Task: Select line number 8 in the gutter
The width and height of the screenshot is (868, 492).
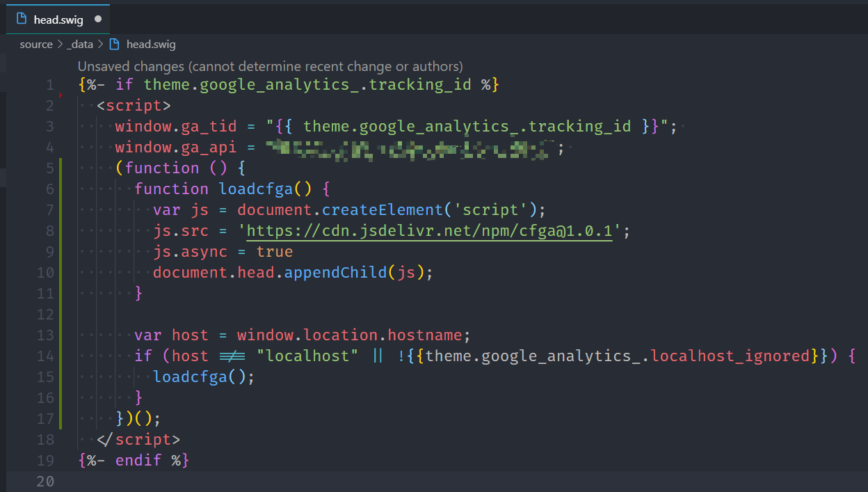Action: (49, 231)
